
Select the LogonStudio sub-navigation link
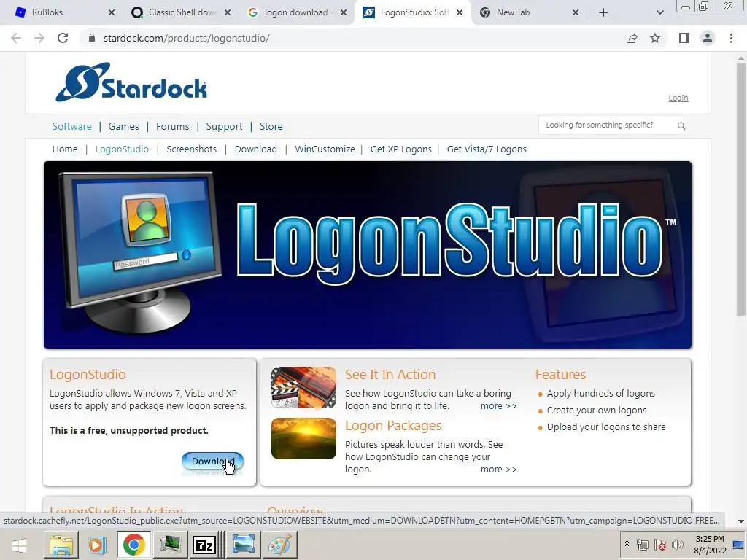pyautogui.click(x=122, y=149)
